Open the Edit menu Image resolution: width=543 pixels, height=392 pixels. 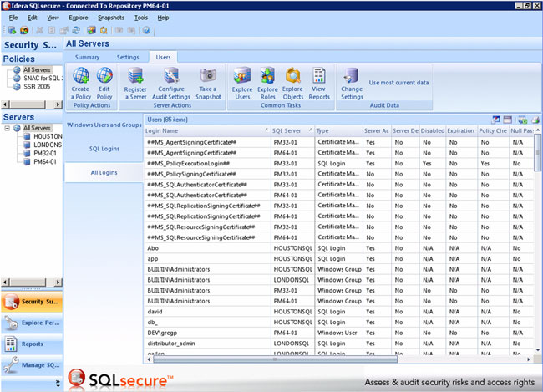[33, 18]
